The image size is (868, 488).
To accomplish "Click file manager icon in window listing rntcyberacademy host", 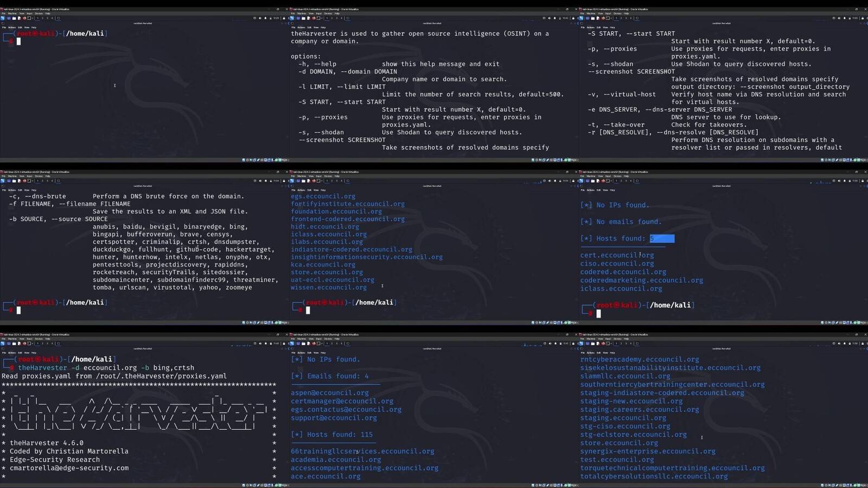I will 593,344.
